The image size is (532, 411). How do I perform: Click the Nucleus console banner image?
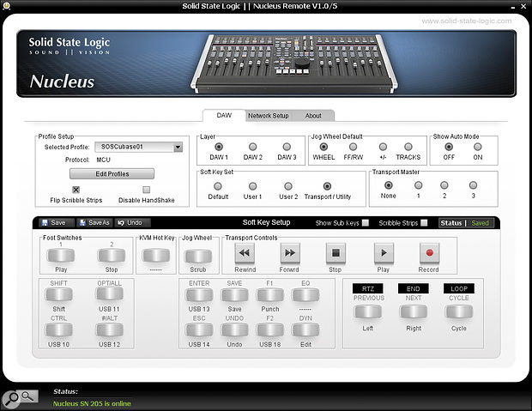tap(266, 63)
